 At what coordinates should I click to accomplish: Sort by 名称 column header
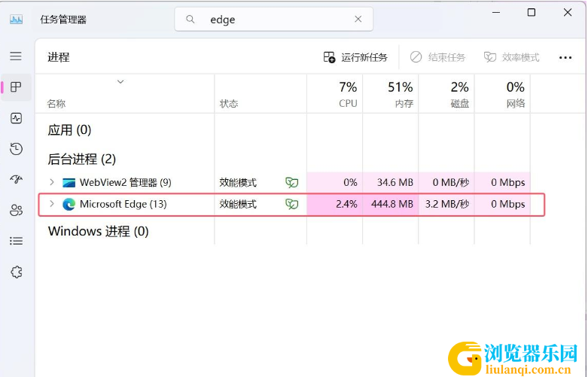pyautogui.click(x=56, y=104)
